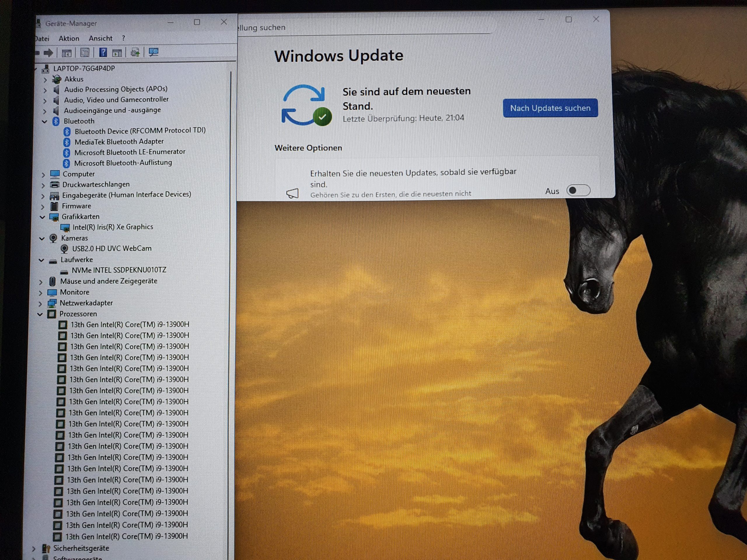Viewport: 747px width, 560px height.
Task: Click the update driver software toolbar icon
Action: (135, 52)
